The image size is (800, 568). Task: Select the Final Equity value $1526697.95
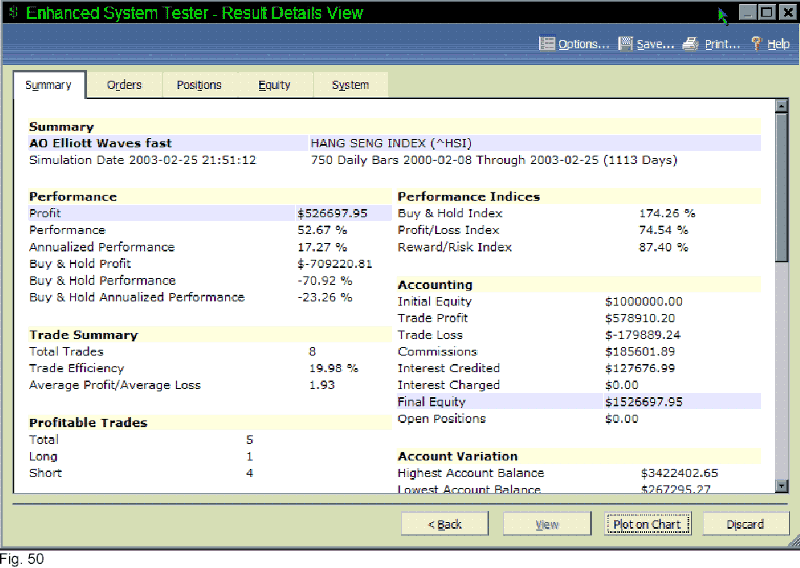click(644, 402)
